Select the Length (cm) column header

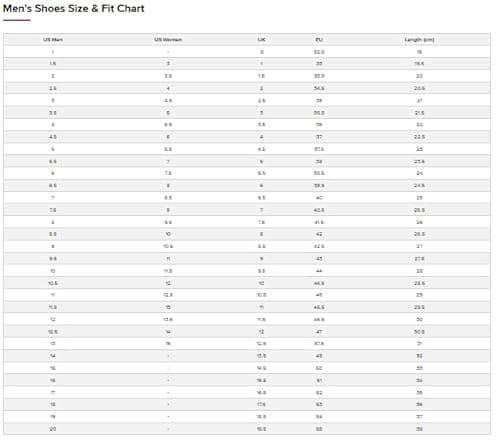[419, 40]
